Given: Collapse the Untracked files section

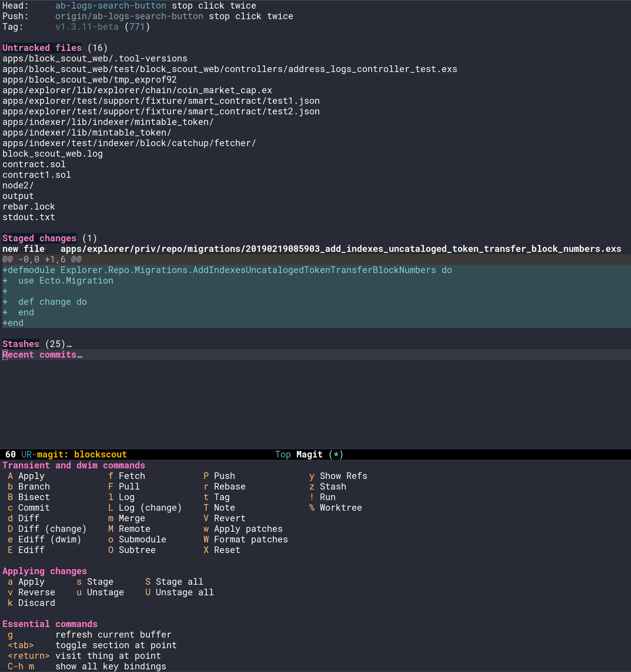Looking at the screenshot, I should click(x=42, y=48).
